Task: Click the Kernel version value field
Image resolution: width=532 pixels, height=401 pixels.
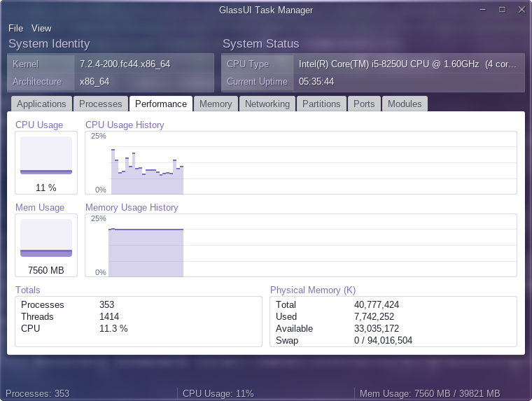Action: click(x=144, y=64)
